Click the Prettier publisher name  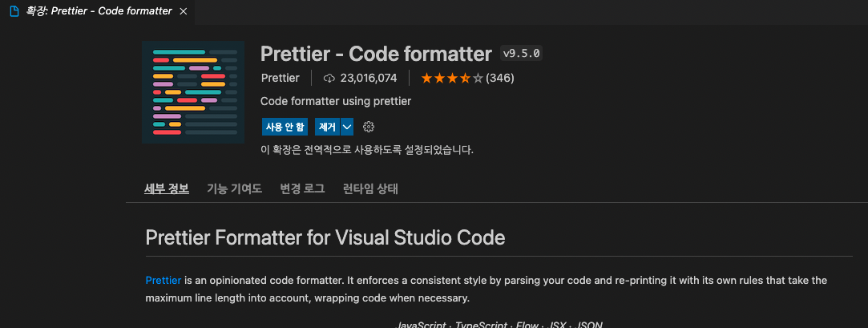click(280, 78)
